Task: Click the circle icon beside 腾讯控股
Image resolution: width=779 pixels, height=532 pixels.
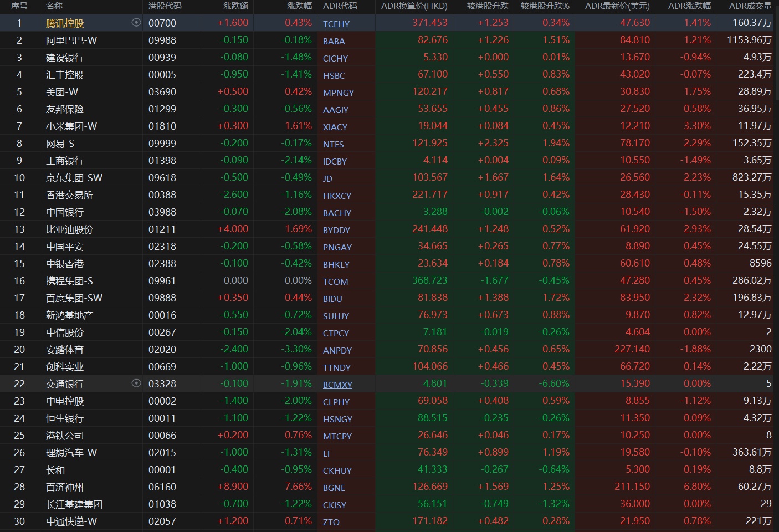Action: click(x=136, y=23)
